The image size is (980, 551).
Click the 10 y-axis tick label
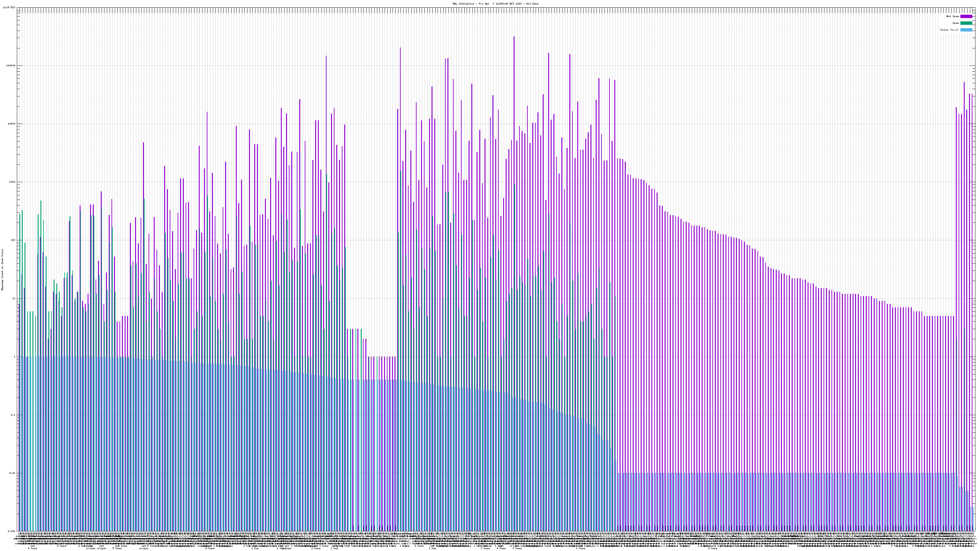pyautogui.click(x=14, y=298)
